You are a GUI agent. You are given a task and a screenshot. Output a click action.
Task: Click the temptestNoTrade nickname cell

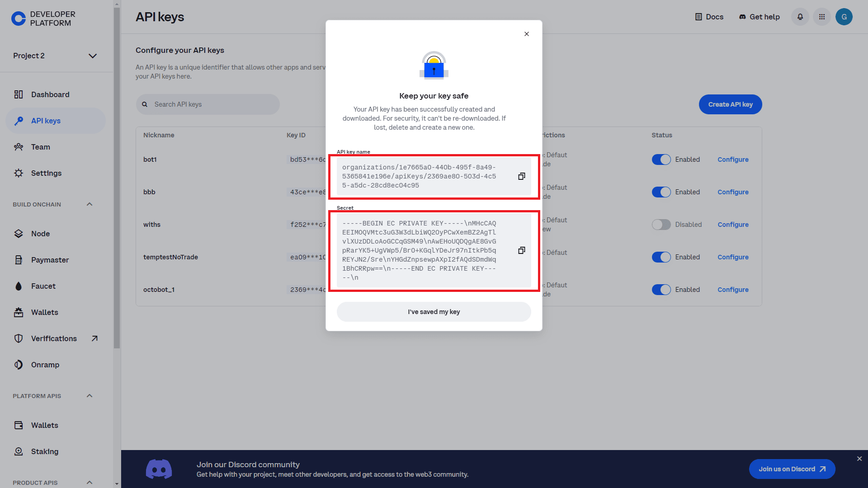tap(170, 257)
